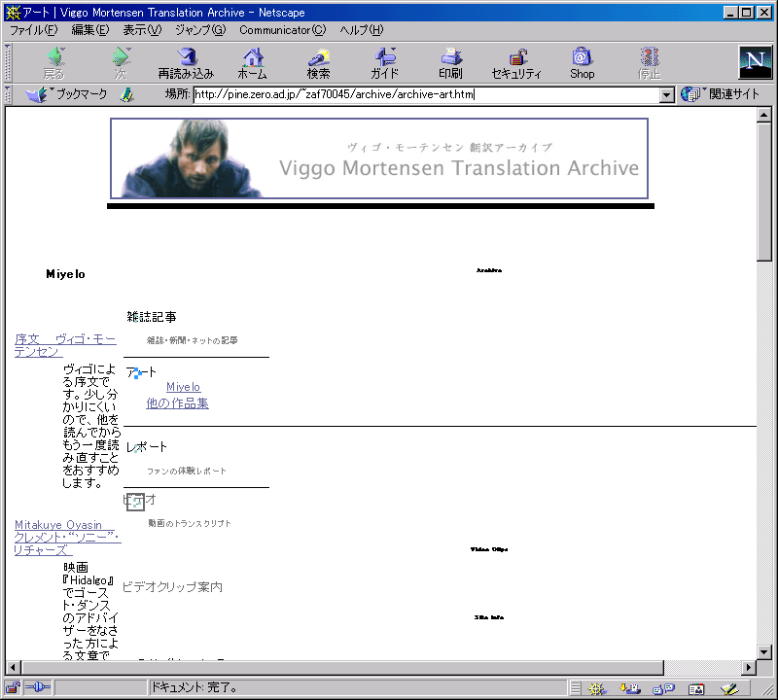778x700 pixels.
Task: Open the Communicator(C) menu
Action: point(283,30)
